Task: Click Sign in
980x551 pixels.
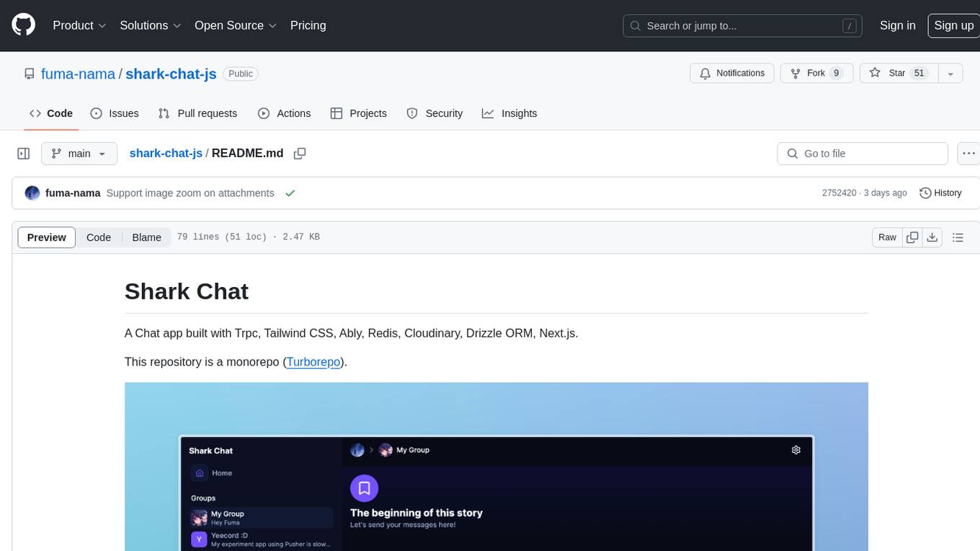Action: pos(897,25)
